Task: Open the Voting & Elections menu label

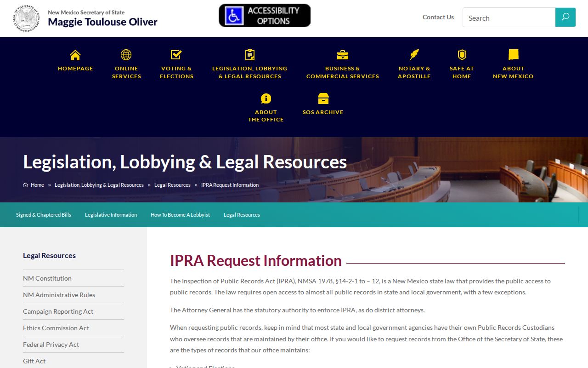Action: [176, 72]
